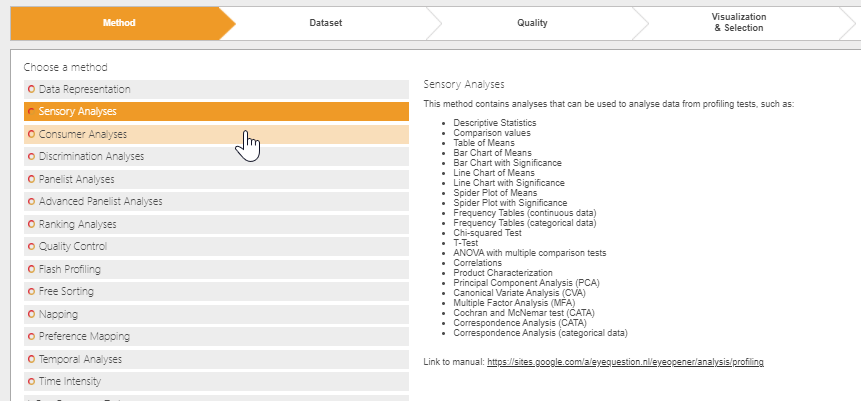Click the Sensory Analyses description heading
Screen dimensions: 861x401
[x=464, y=84]
